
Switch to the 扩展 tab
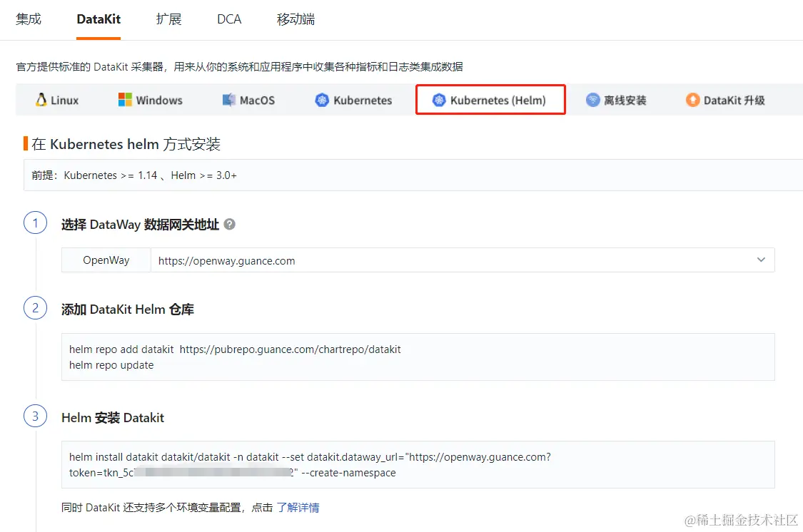[x=168, y=19]
